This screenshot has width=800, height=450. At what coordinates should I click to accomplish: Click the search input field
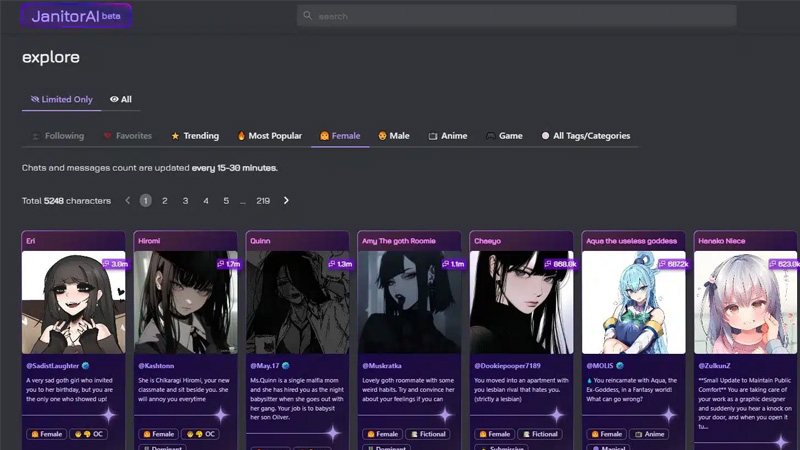(x=520, y=16)
